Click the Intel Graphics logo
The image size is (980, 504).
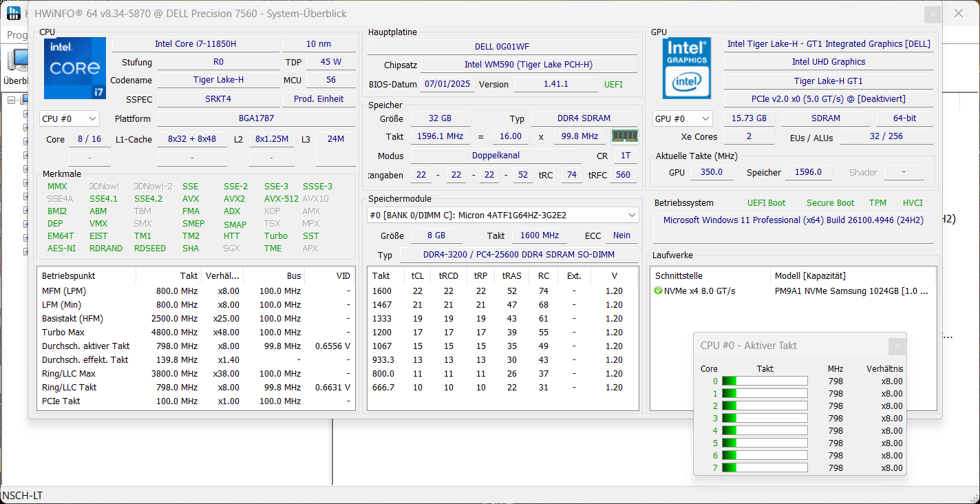(686, 68)
